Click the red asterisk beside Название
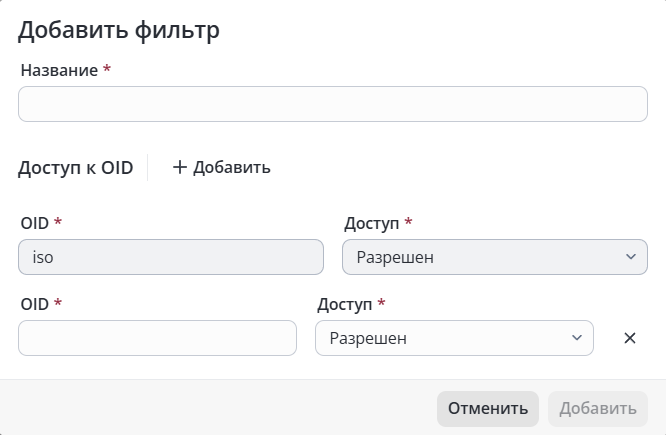This screenshot has height=435, width=666. pos(107,68)
